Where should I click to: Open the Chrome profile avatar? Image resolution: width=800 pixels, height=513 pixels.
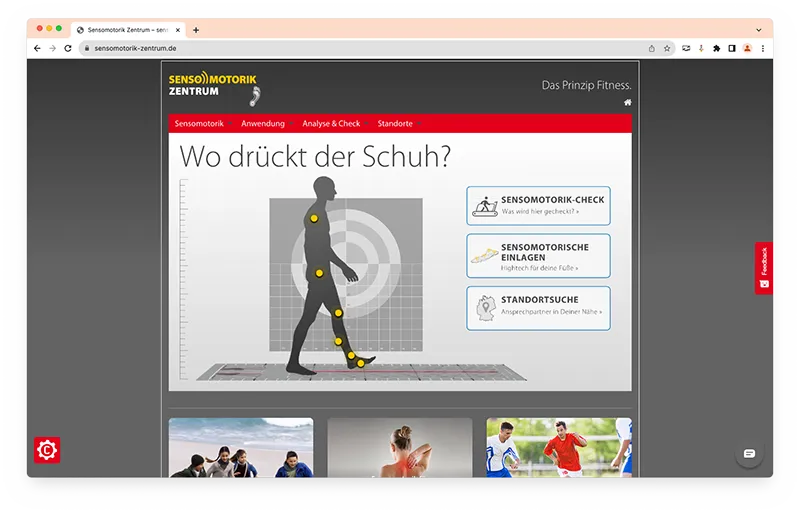coord(747,48)
